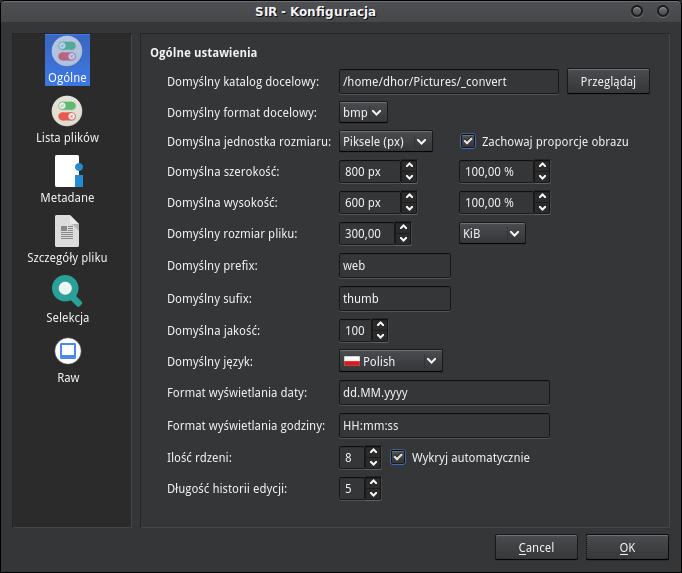Toggle Wykryj automatycznie checkbox
Screen dimensions: 682x573
tap(398, 457)
